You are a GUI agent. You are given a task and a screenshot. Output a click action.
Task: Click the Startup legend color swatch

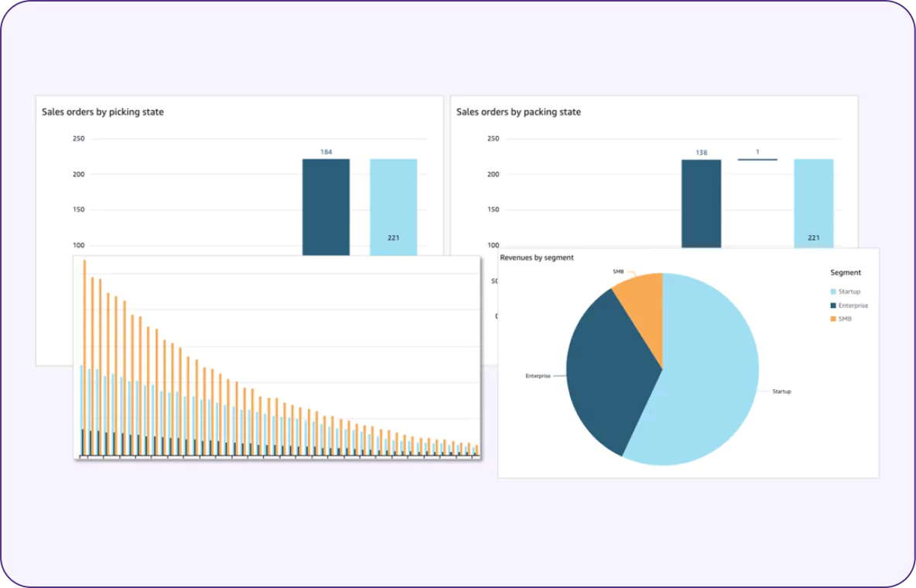833,292
